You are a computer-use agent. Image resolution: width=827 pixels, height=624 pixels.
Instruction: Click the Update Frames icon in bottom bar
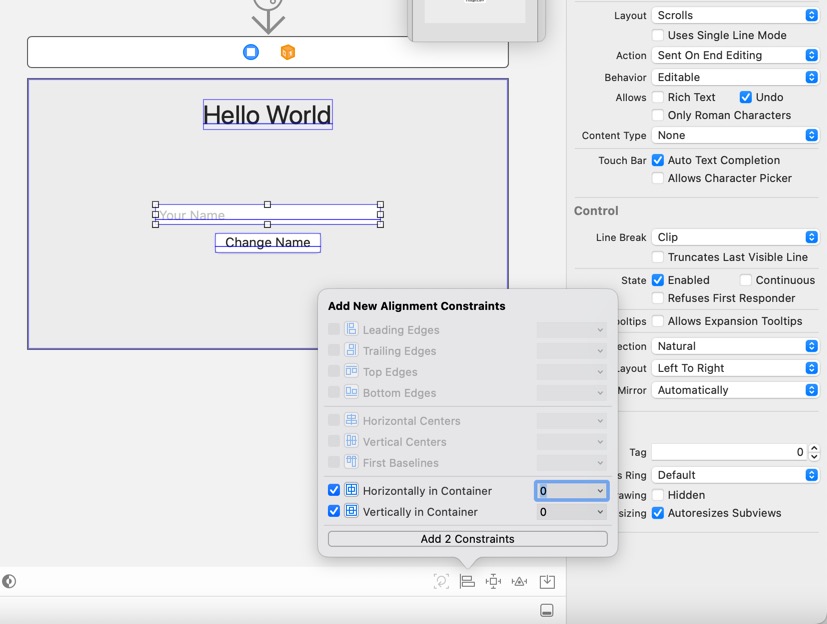coord(441,581)
